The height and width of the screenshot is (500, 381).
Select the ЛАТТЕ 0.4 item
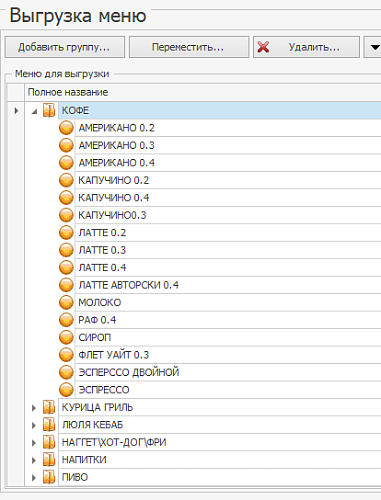click(x=228, y=267)
